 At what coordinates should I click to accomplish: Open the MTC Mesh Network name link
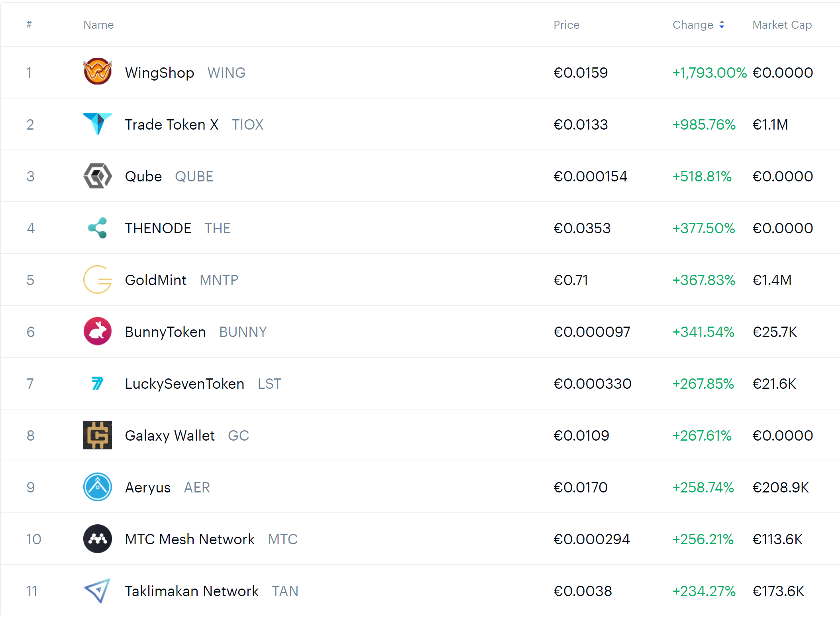190,539
